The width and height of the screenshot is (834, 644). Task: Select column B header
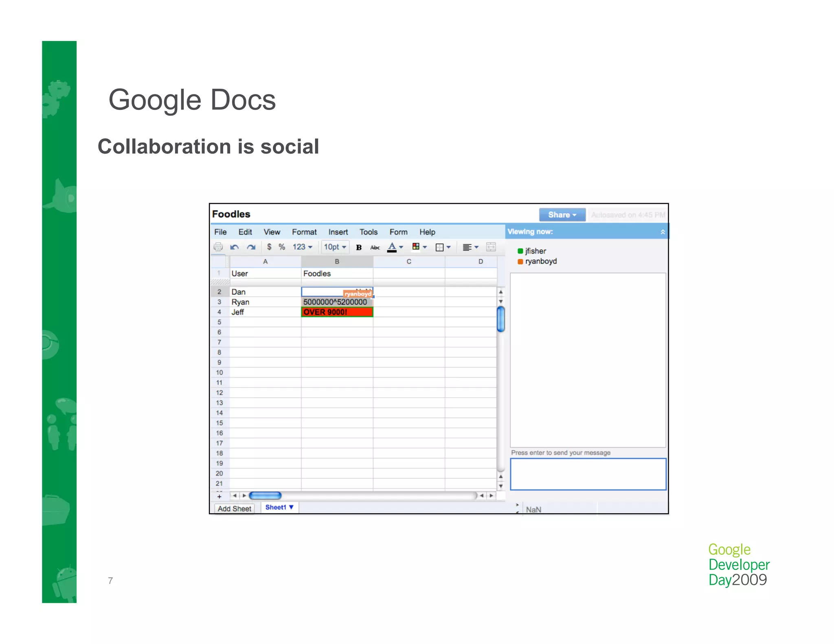click(337, 261)
